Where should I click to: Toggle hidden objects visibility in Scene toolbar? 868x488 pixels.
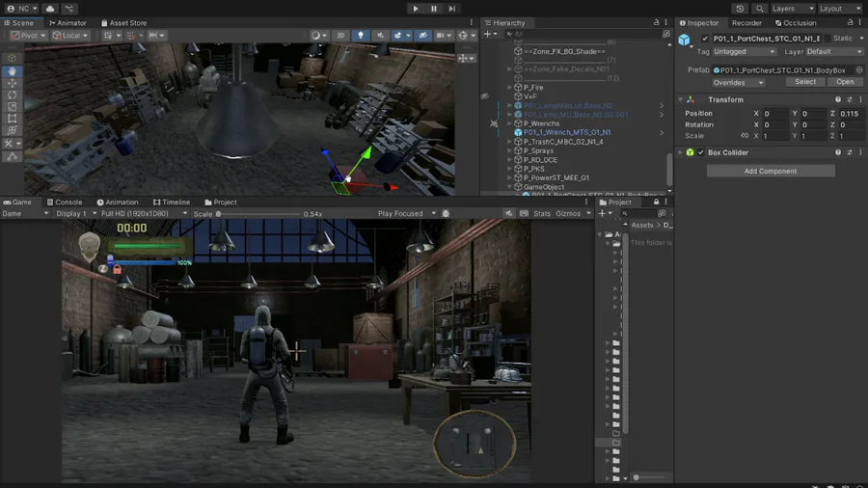(x=423, y=35)
